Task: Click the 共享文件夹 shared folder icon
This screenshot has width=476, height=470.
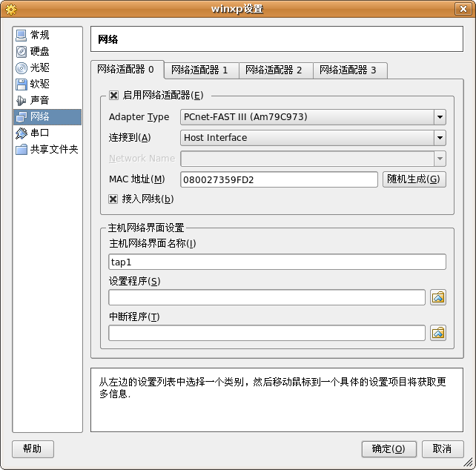Action: [x=21, y=150]
